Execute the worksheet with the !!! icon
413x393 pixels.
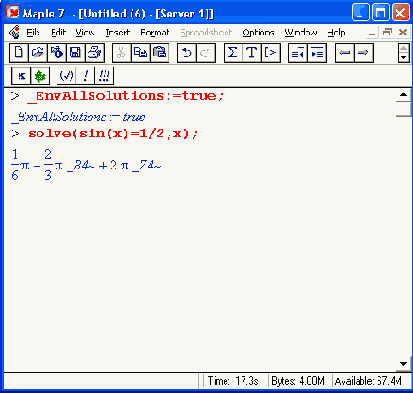[104, 76]
